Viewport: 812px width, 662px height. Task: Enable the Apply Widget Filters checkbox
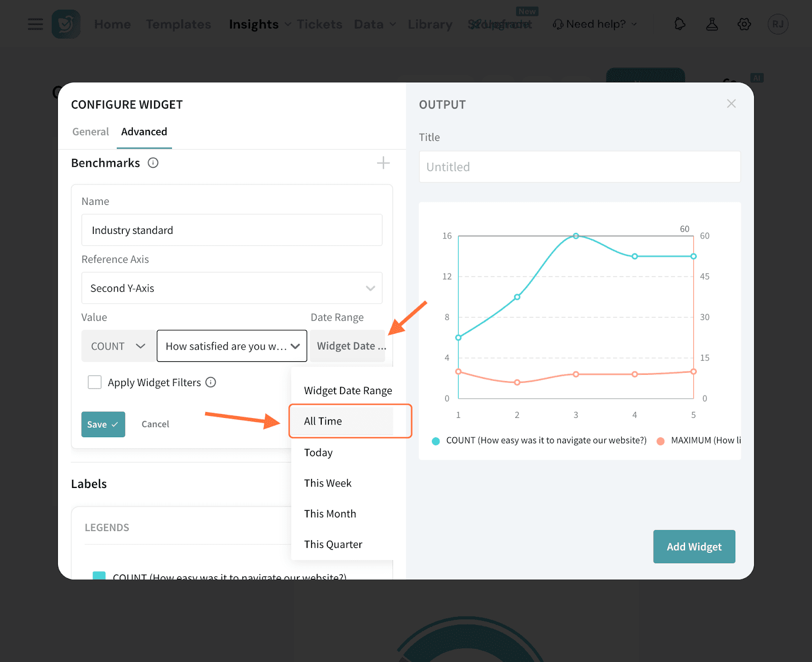tap(95, 382)
